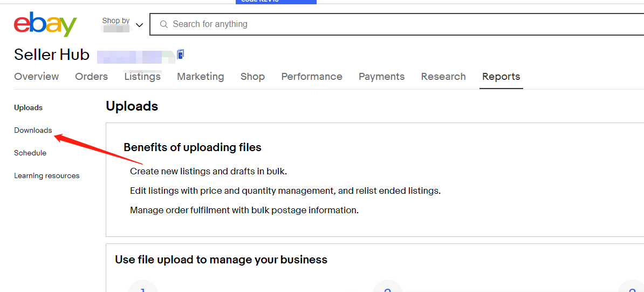Open the Overview tab
Image resolution: width=644 pixels, height=292 pixels.
click(37, 77)
